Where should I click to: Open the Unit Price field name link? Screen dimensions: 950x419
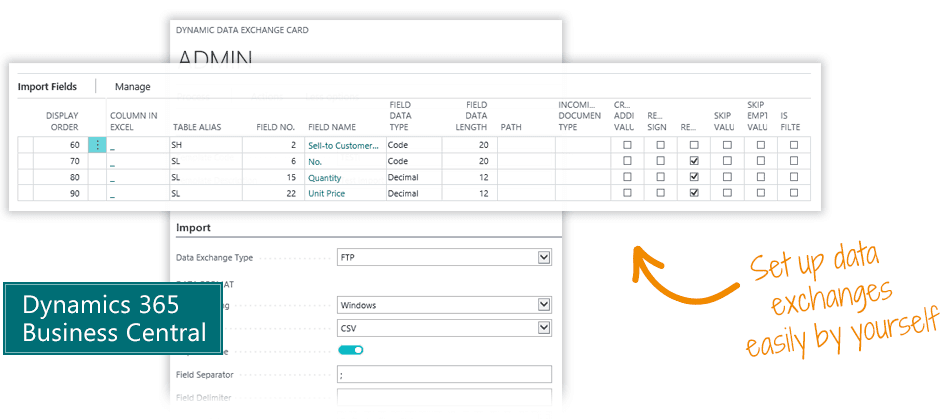point(327,193)
